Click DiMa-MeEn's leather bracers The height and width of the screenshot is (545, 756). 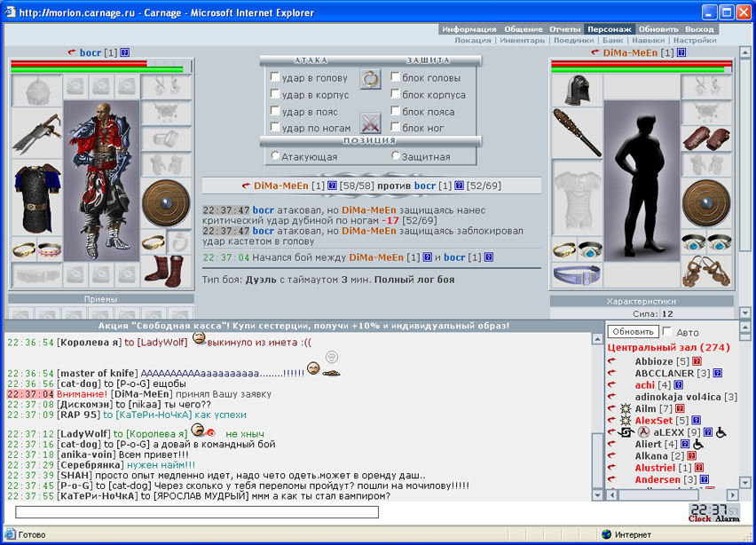pyautogui.click(x=706, y=138)
